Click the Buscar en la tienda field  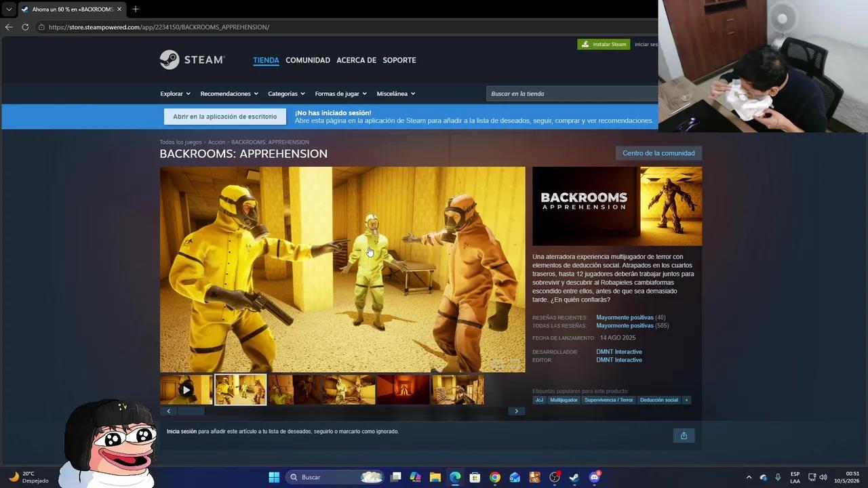click(x=572, y=94)
